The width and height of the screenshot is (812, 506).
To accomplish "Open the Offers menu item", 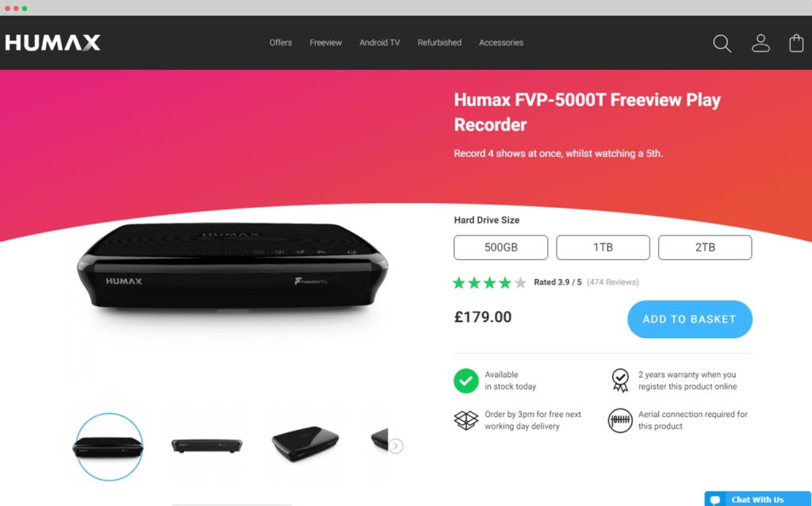I will [281, 43].
